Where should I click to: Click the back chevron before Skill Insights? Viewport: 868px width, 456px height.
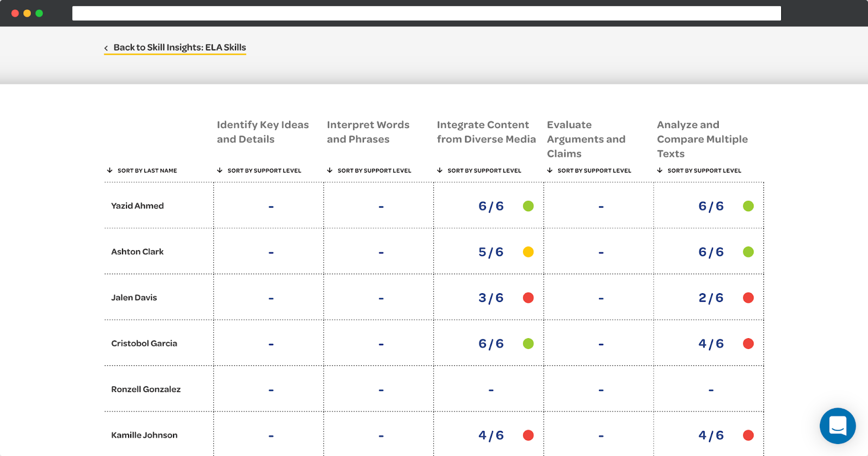click(106, 48)
